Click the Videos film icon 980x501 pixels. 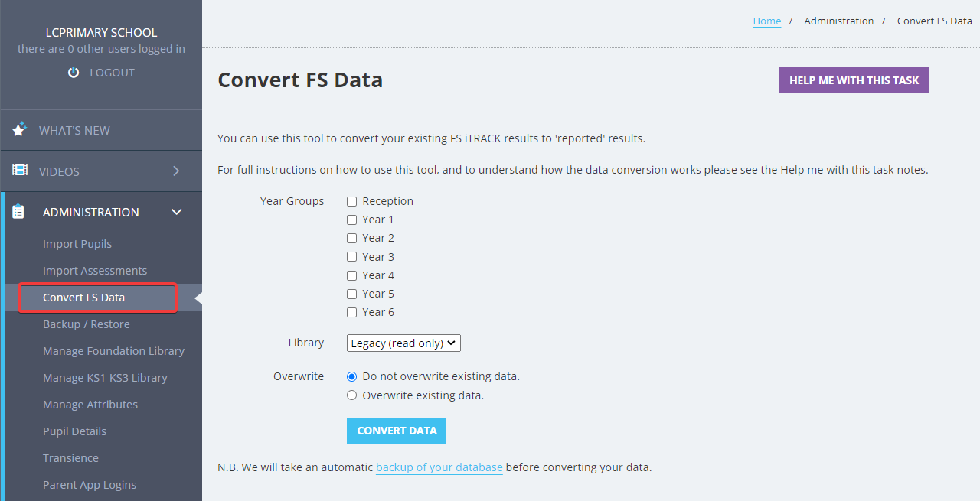point(20,171)
